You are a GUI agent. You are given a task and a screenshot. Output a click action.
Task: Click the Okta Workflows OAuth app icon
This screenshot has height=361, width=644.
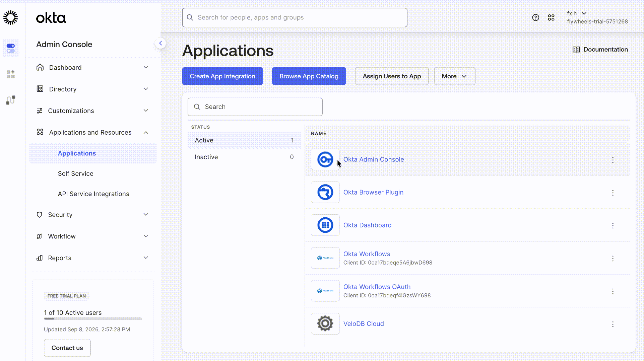(325, 291)
